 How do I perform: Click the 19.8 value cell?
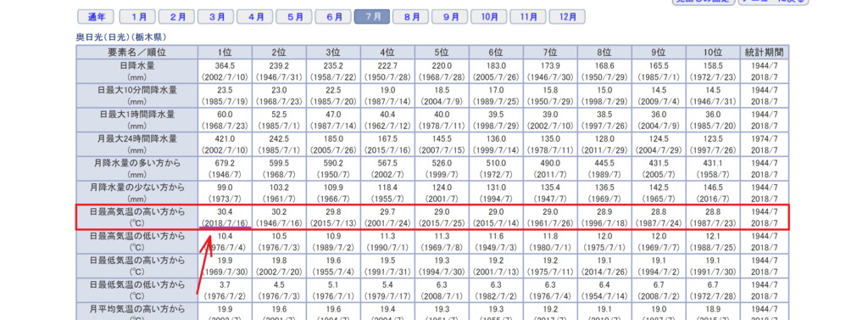tap(279, 261)
